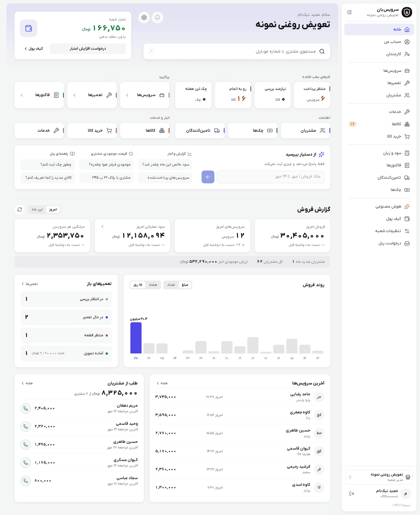Click the notifications bell icon
The height and width of the screenshot is (515, 420).
point(157,18)
